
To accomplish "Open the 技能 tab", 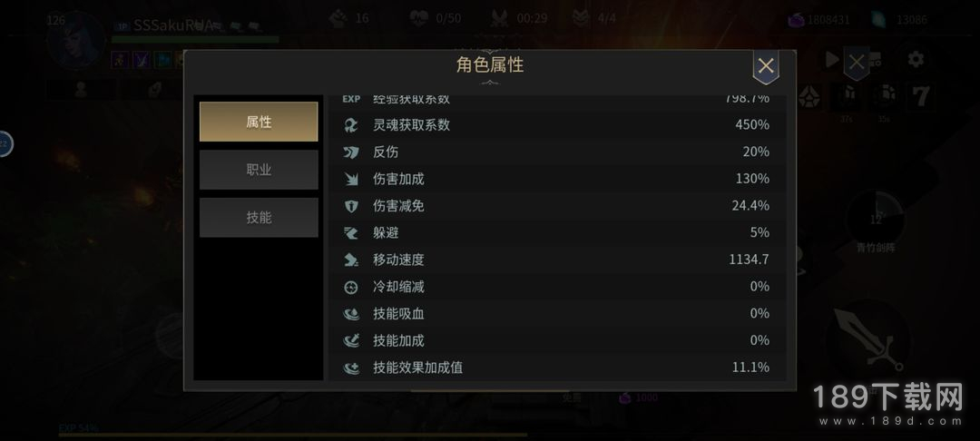I will (x=259, y=218).
